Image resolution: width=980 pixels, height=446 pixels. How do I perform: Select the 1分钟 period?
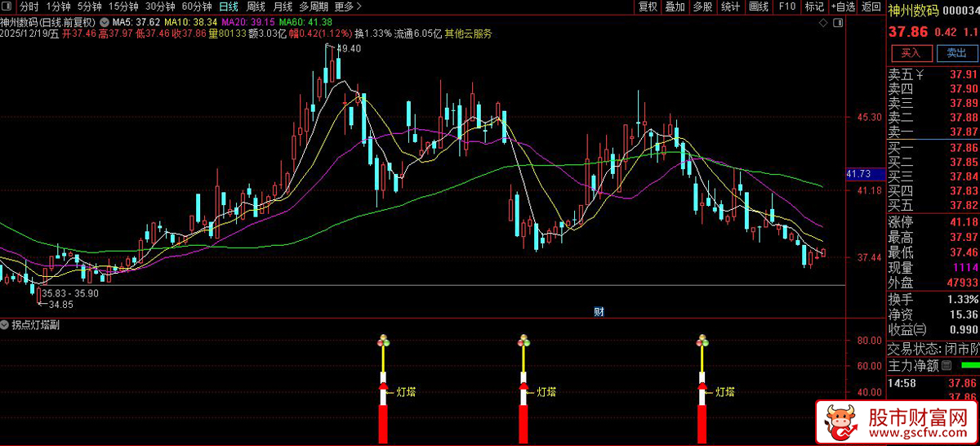[58, 7]
